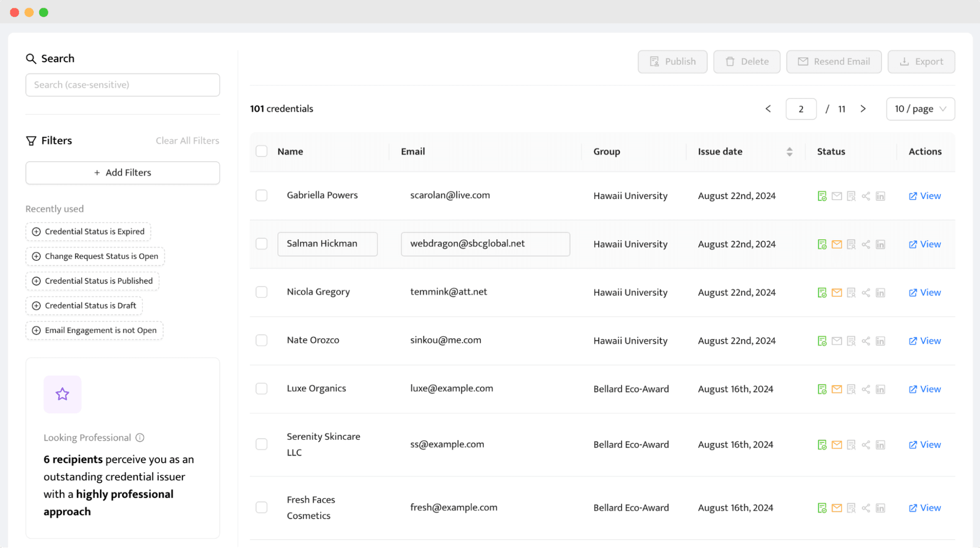Click the Resend Email button
The image size is (980, 548).
click(x=834, y=62)
